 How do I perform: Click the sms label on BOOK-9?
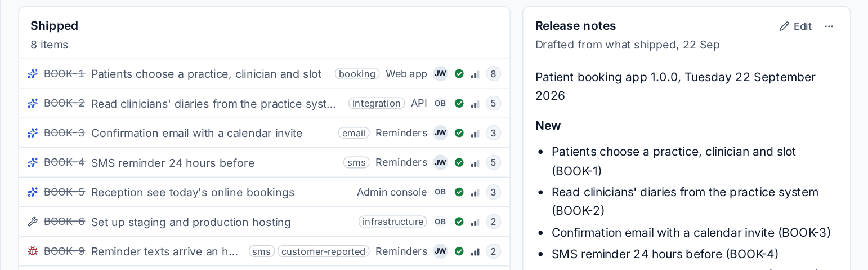(x=262, y=251)
